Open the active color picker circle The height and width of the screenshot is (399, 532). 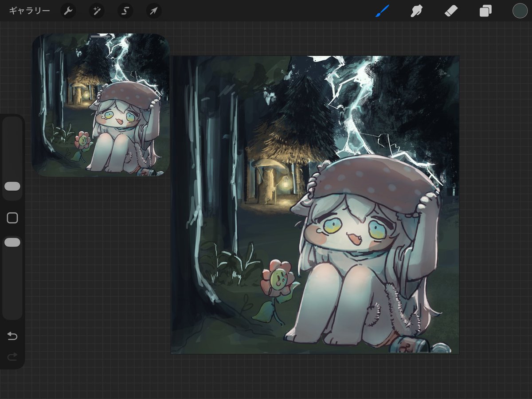(x=520, y=11)
